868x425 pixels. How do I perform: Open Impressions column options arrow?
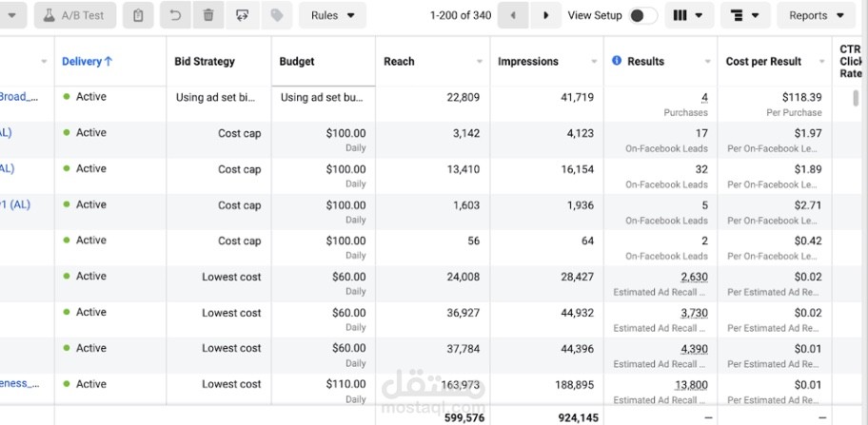[x=594, y=62]
